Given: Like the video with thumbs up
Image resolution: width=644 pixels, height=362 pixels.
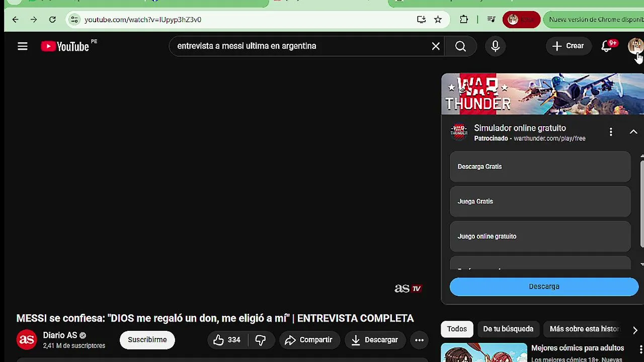Looking at the screenshot, I should [227, 340].
